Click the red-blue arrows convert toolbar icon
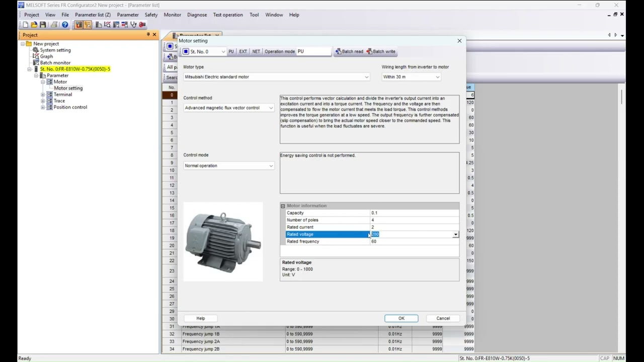644x362 pixels. [x=125, y=25]
